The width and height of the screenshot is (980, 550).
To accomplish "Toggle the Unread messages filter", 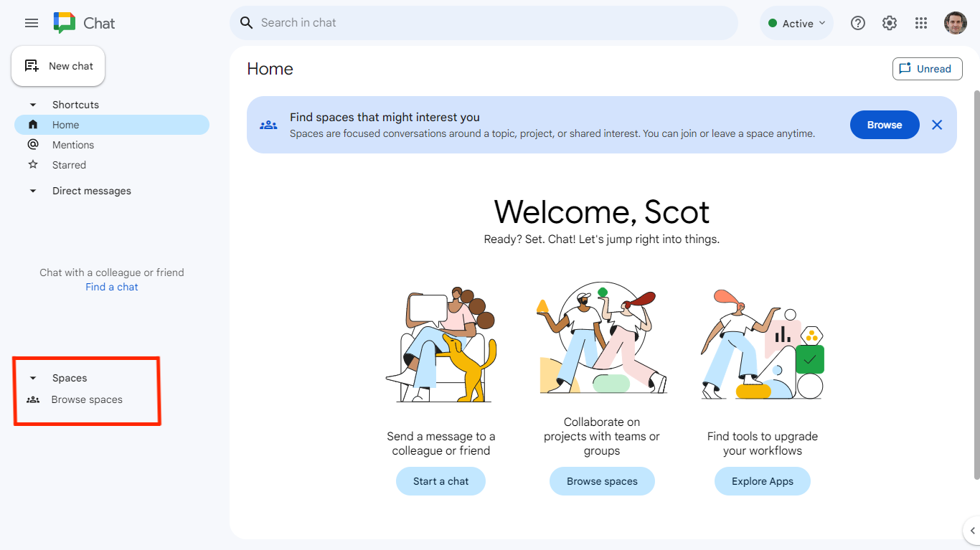I will coord(927,68).
